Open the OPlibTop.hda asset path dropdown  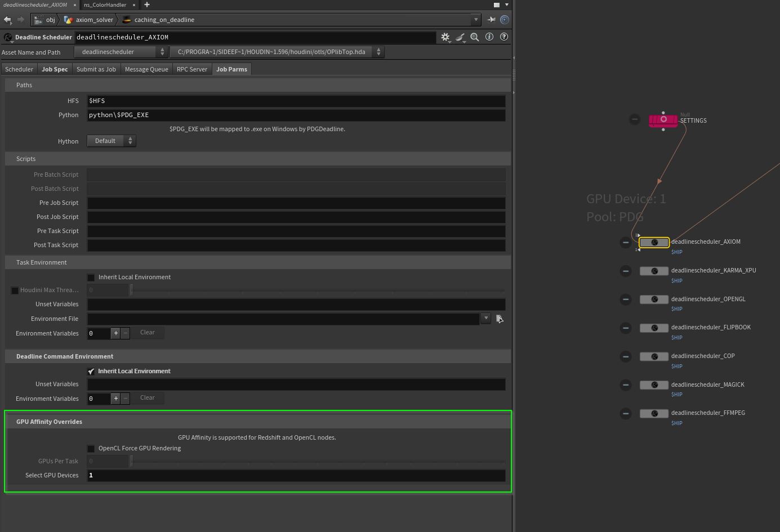[277, 52]
